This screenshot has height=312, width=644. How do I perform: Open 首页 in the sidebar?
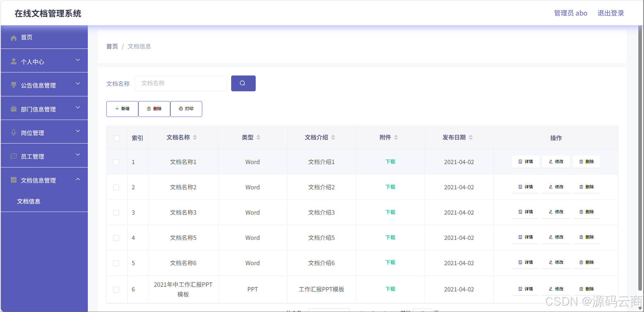click(44, 37)
